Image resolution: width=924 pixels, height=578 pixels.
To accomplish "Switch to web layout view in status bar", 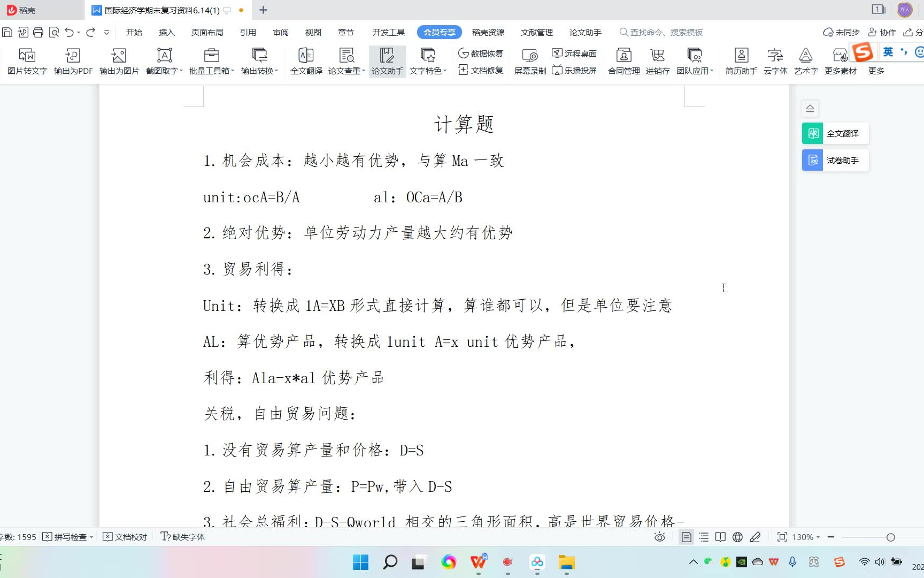I will click(x=737, y=537).
